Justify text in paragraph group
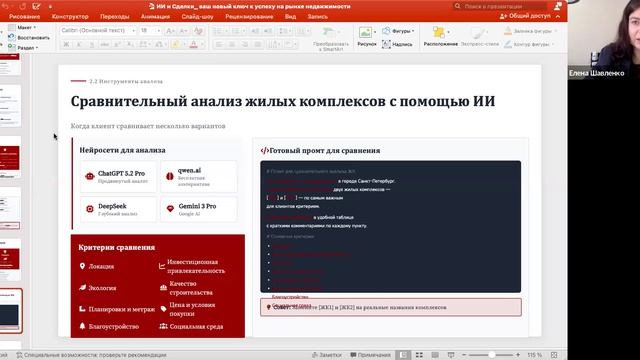This screenshot has height=360, width=640. coord(258,44)
